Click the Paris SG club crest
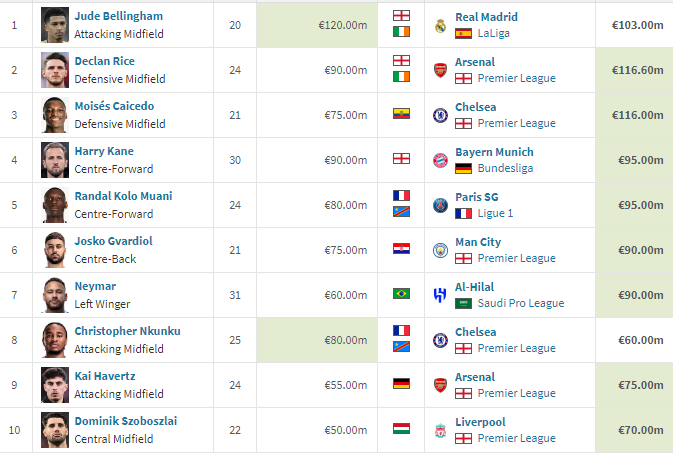The height and width of the screenshot is (453, 673). pyautogui.click(x=440, y=205)
